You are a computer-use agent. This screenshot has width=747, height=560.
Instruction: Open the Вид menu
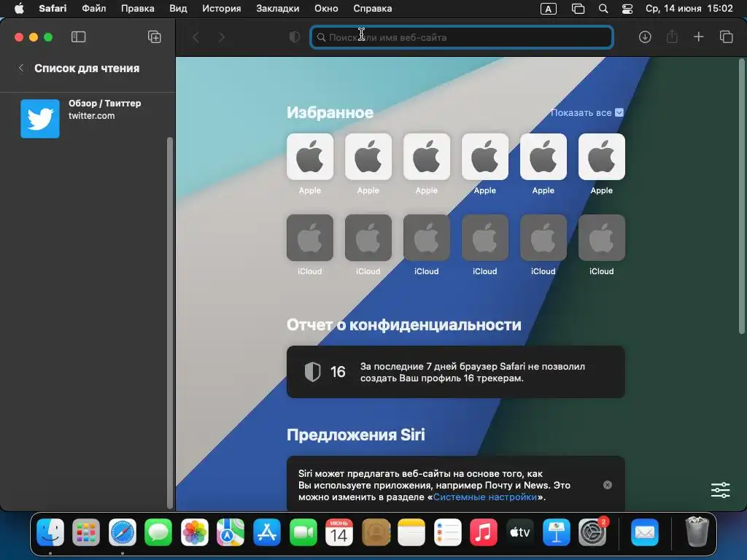pos(178,9)
